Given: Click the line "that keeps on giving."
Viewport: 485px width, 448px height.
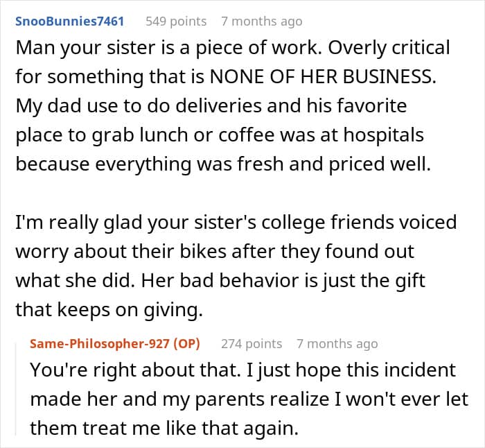Looking at the screenshot, I should pyautogui.click(x=109, y=310).
